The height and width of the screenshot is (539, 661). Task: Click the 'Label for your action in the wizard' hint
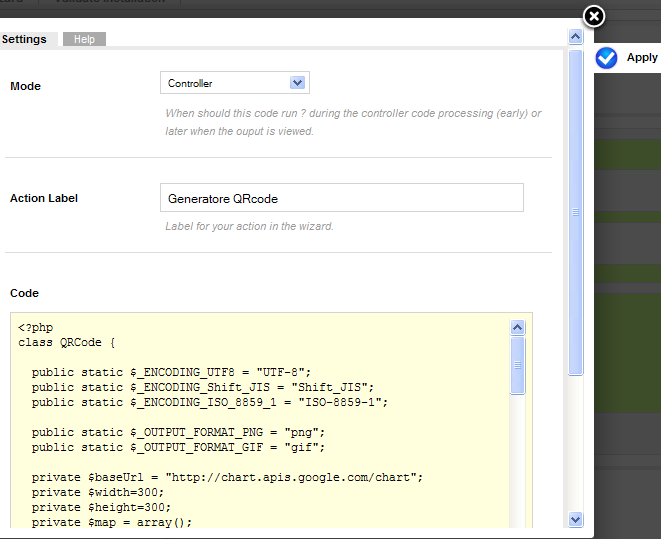(x=249, y=226)
